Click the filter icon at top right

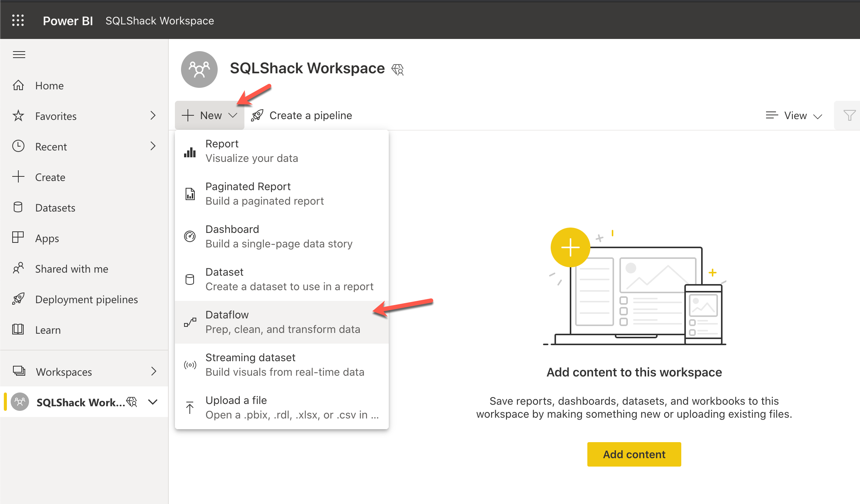(x=849, y=115)
